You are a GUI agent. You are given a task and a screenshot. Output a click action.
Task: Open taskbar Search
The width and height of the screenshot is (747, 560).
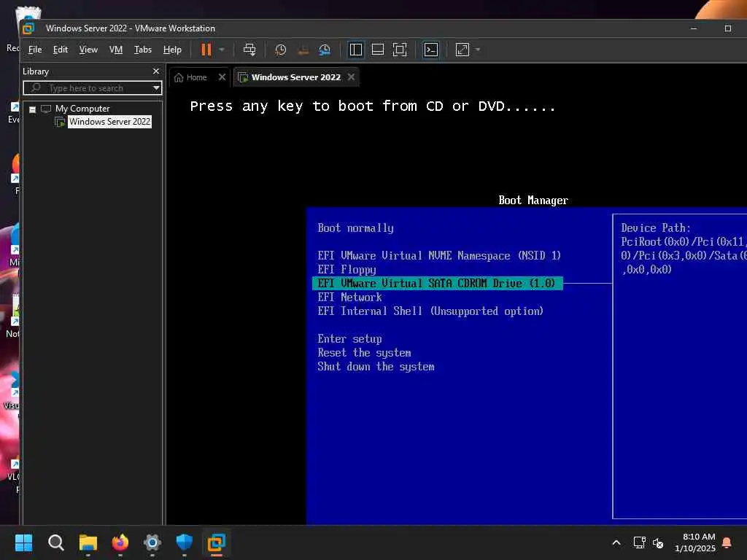[55, 542]
